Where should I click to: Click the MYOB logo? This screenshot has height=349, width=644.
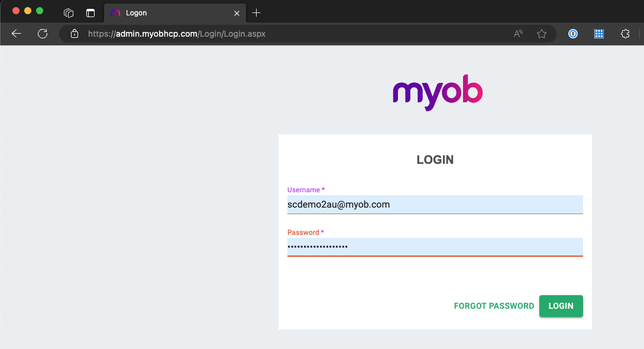click(437, 92)
